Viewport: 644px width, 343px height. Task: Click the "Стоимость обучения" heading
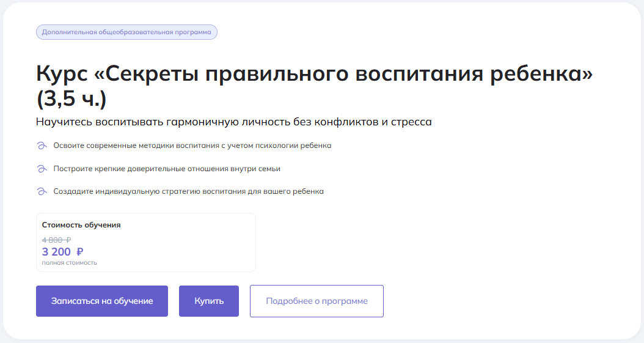(81, 225)
